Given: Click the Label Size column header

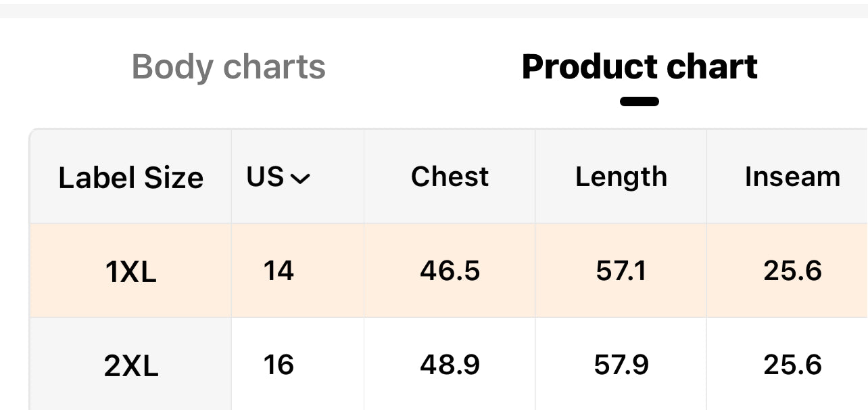Looking at the screenshot, I should click(131, 178).
